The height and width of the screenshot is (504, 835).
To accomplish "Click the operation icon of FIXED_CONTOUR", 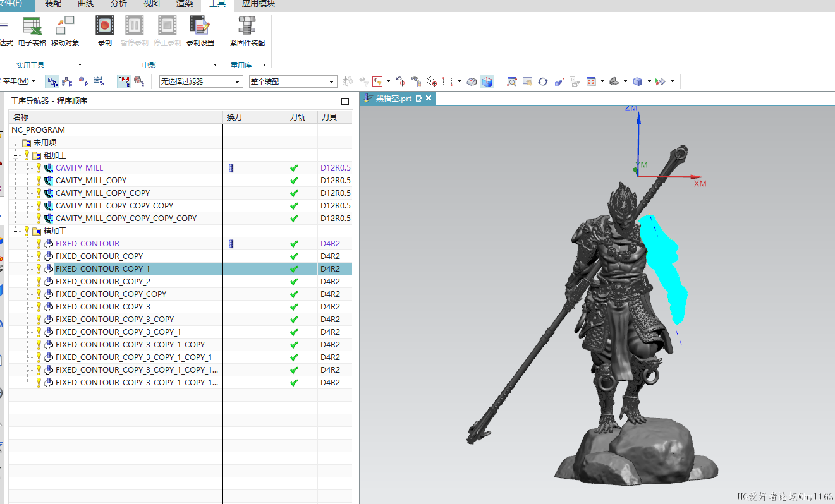I will tap(49, 244).
